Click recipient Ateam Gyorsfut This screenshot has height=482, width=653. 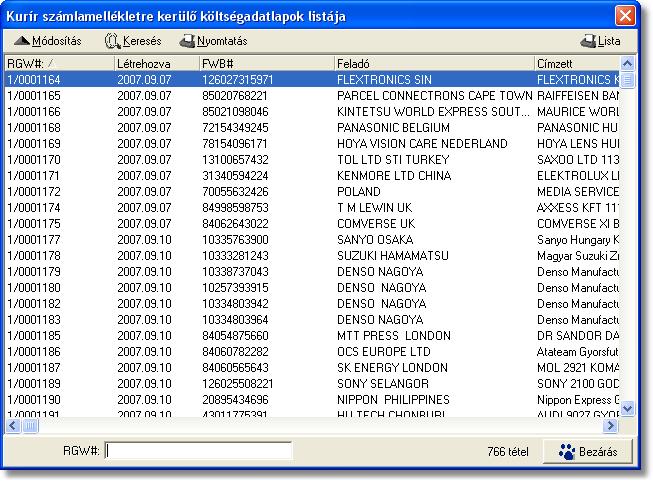[578, 352]
